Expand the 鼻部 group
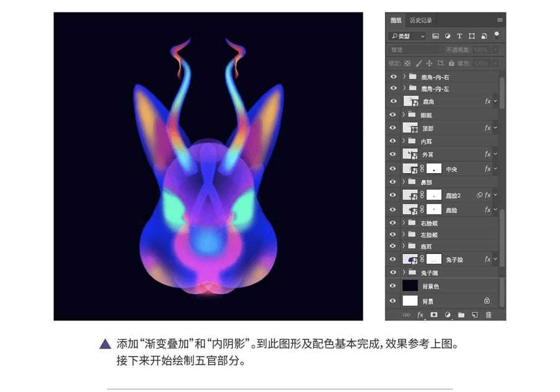Image resolution: width=560 pixels, height=392 pixels. pyautogui.click(x=404, y=182)
